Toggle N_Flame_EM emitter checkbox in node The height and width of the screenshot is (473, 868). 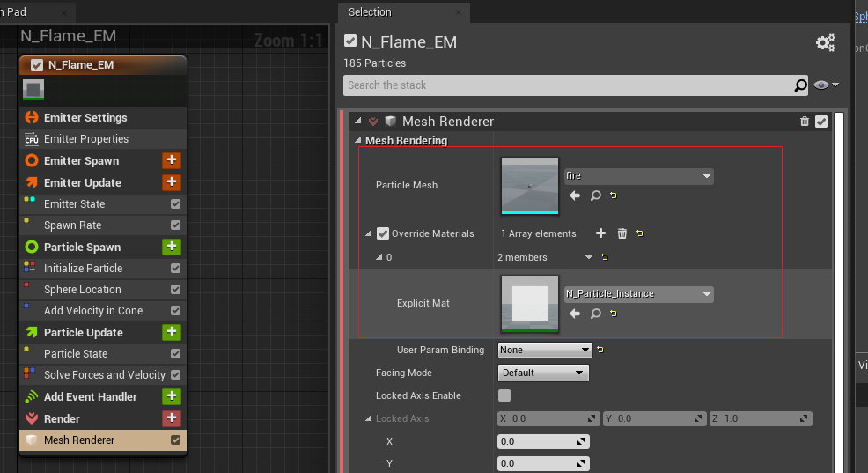37,65
